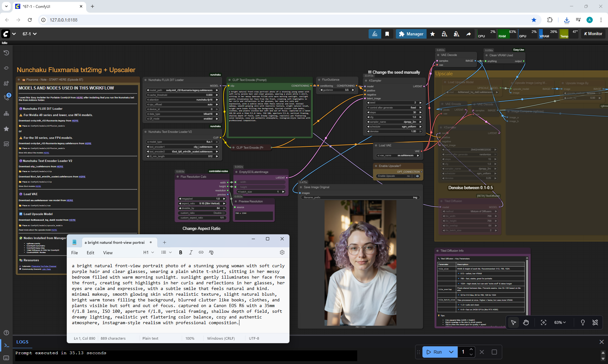Click the favorites star in left sidebar

[6, 129]
